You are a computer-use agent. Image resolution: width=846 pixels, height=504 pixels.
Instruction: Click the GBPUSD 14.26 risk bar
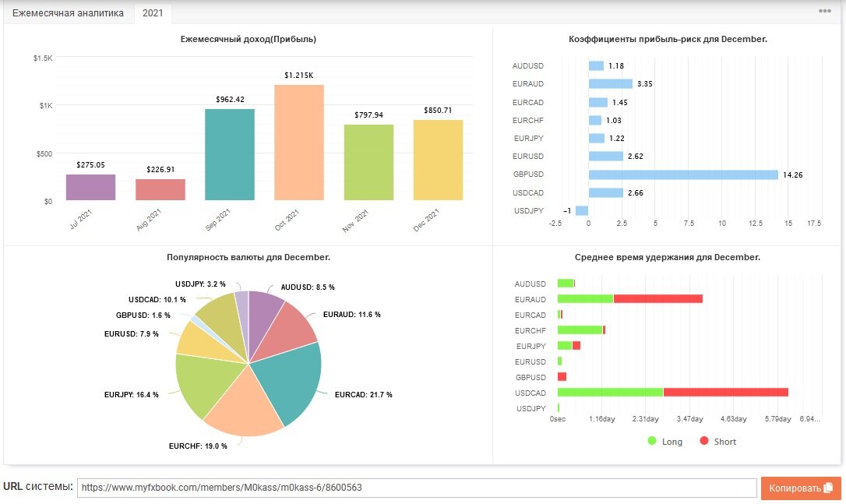(683, 174)
